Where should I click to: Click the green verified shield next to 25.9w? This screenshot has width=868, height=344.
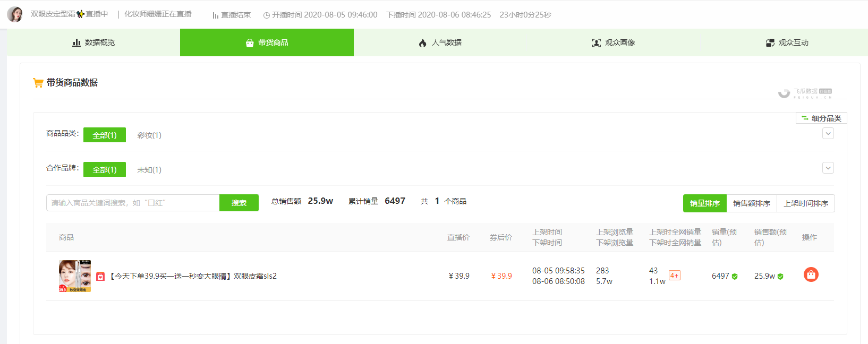coord(780,277)
